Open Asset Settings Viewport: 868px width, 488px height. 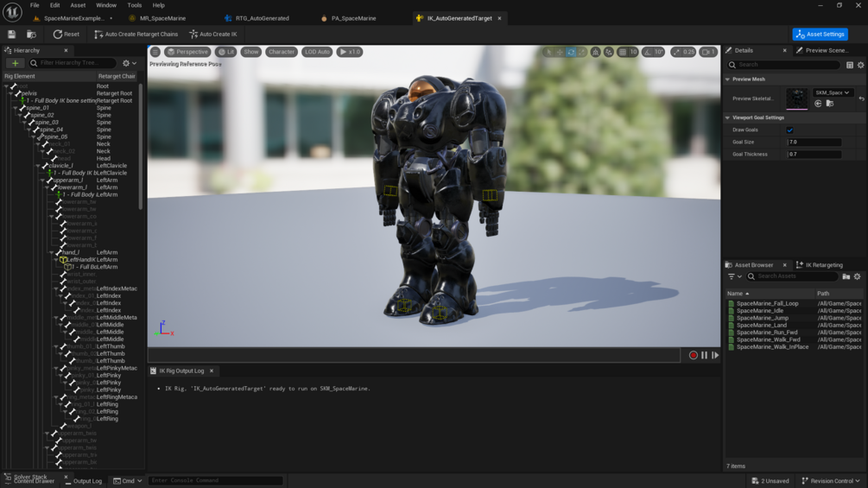820,35
